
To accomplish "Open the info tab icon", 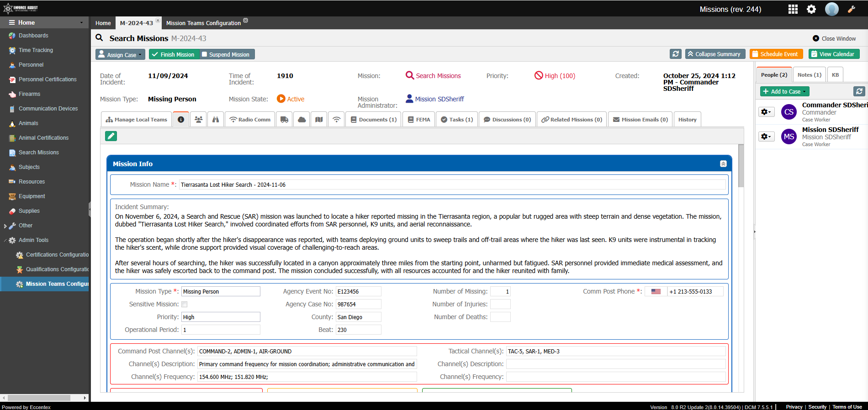I will pyautogui.click(x=181, y=120).
